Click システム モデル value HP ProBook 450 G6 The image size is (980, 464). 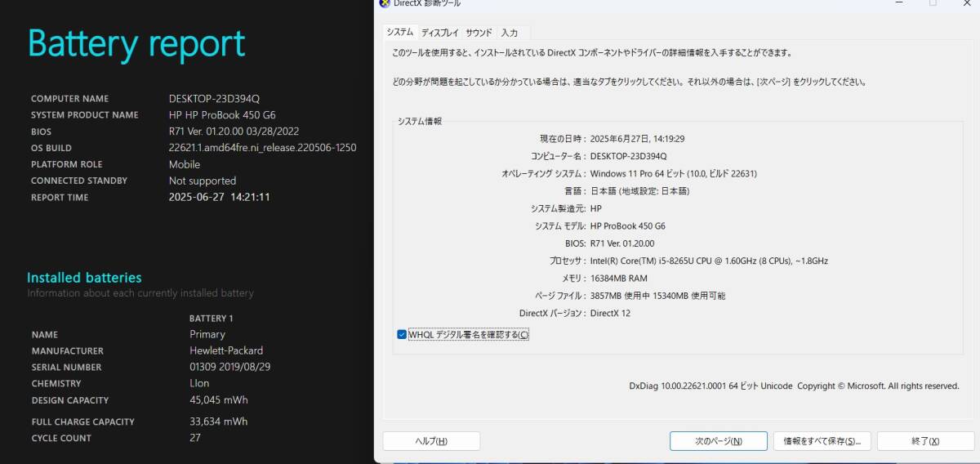coord(627,225)
